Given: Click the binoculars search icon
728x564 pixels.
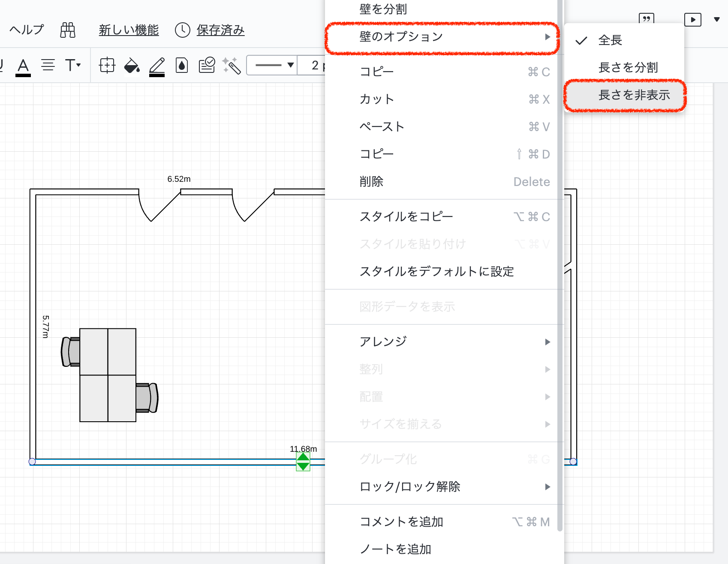Looking at the screenshot, I should [x=68, y=30].
